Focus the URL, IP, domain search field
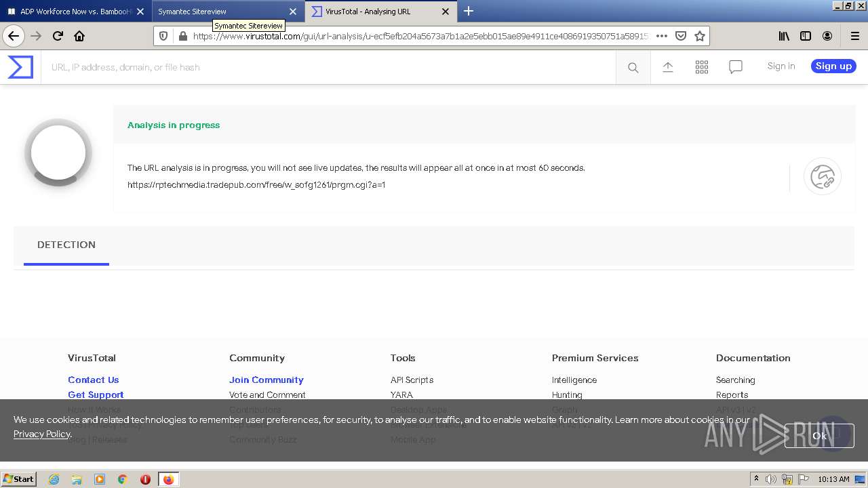 (329, 67)
